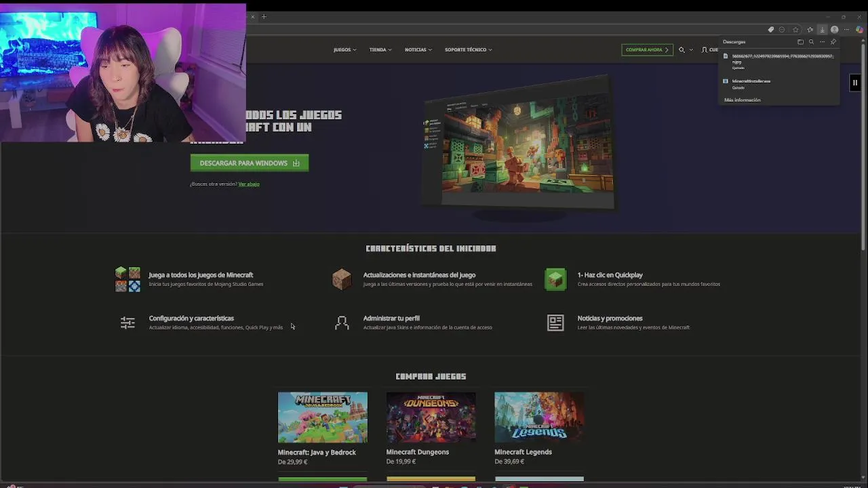Open the account profile icon in header
The width and height of the screenshot is (868, 488).
[704, 49]
